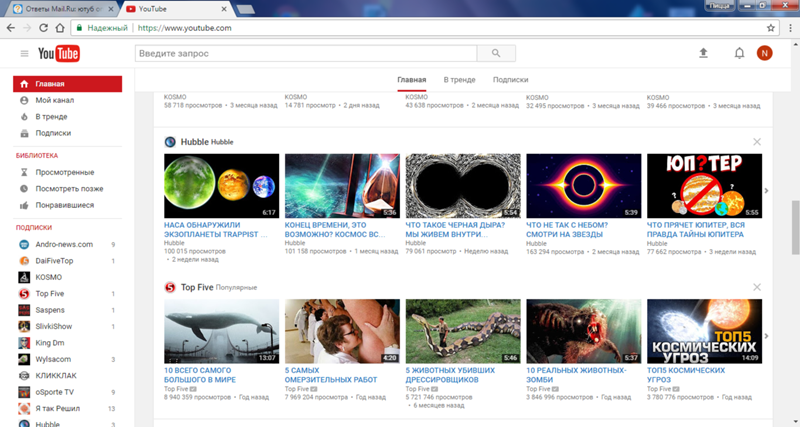
Task: Open the flying whale thumbnail (13:07)
Action: click(221, 331)
